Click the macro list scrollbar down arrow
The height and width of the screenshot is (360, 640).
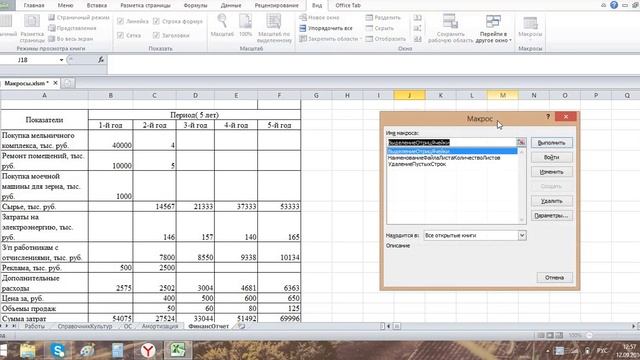522,220
